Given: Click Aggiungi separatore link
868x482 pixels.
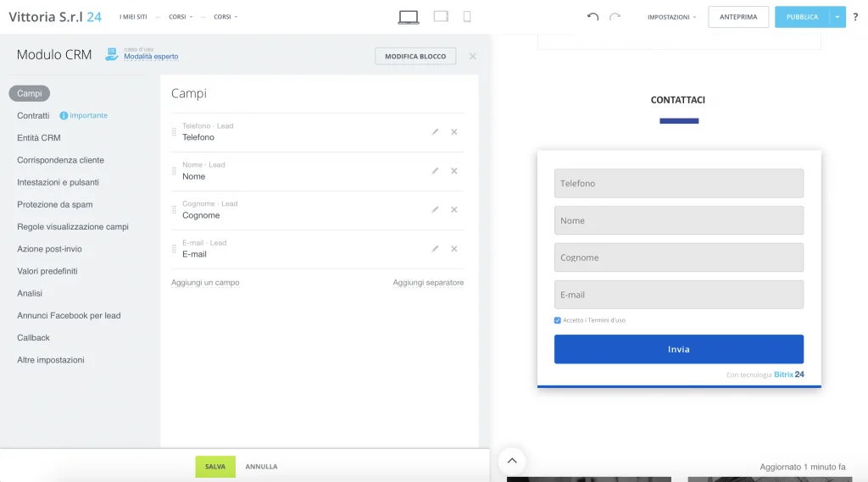Looking at the screenshot, I should [428, 282].
